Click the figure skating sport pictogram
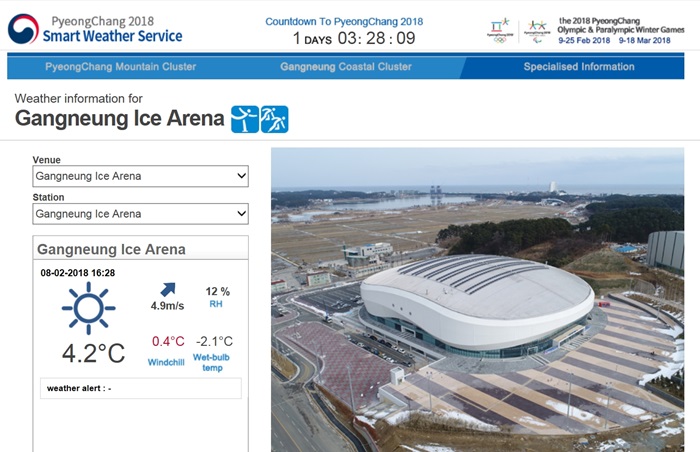700x452 pixels. point(245,119)
